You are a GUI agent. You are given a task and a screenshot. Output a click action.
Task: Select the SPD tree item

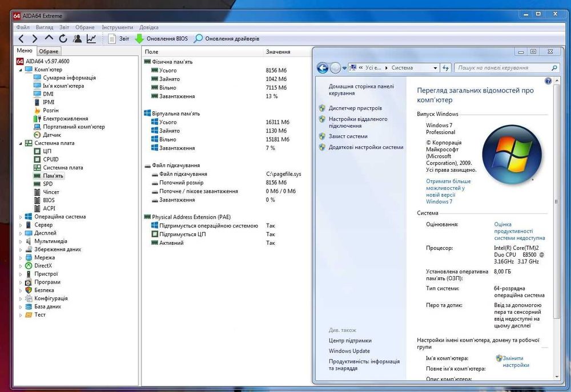[x=48, y=184]
